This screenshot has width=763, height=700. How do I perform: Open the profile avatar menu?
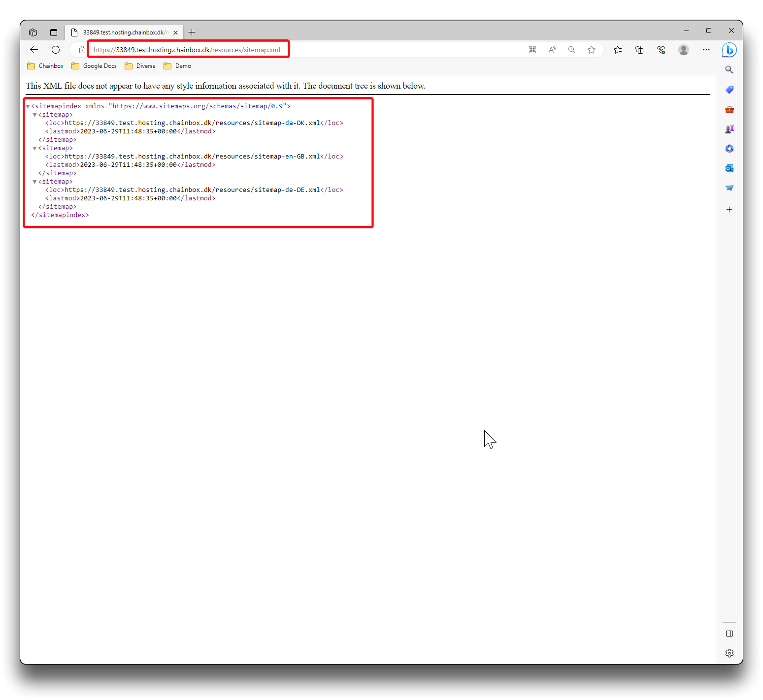684,50
